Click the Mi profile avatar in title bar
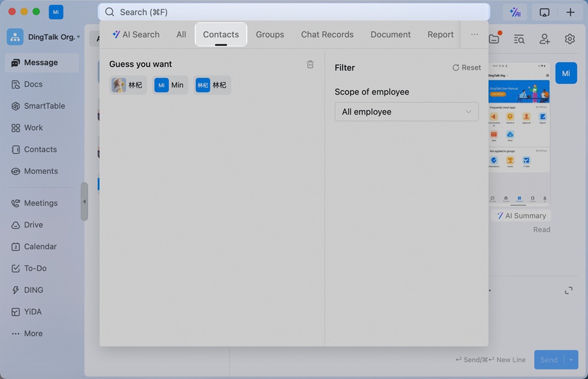Image resolution: width=588 pixels, height=379 pixels. [x=56, y=12]
